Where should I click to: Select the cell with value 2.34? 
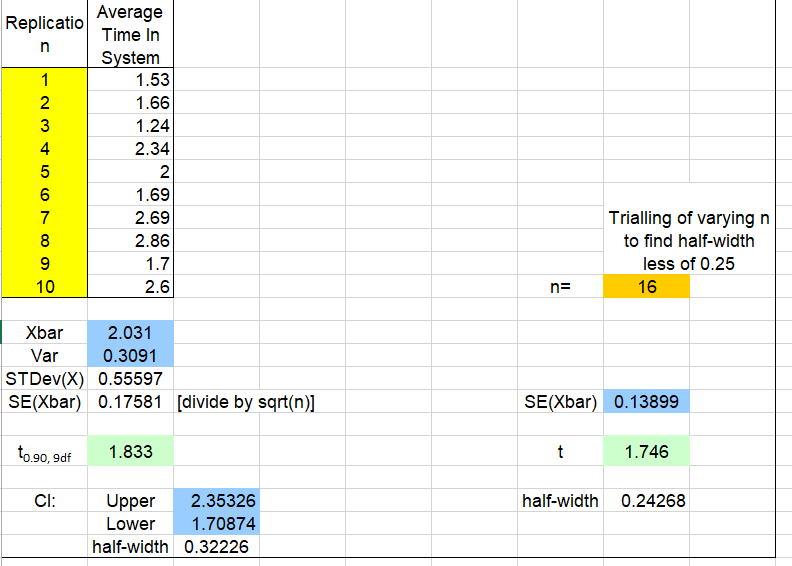(x=130, y=148)
